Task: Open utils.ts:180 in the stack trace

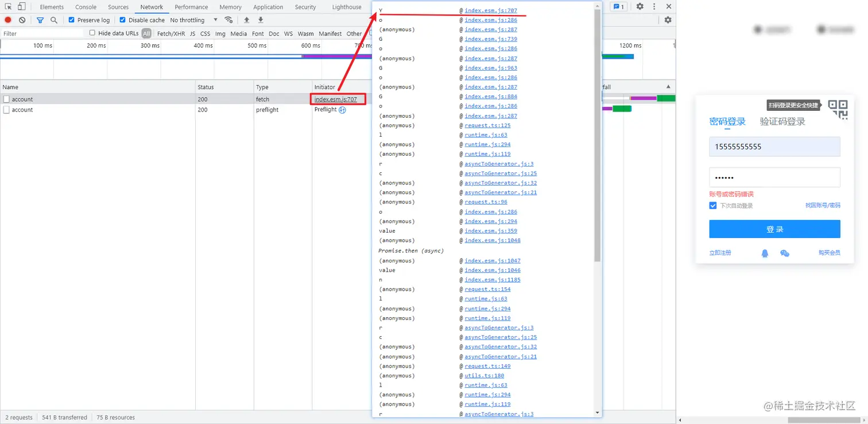Action: click(485, 376)
